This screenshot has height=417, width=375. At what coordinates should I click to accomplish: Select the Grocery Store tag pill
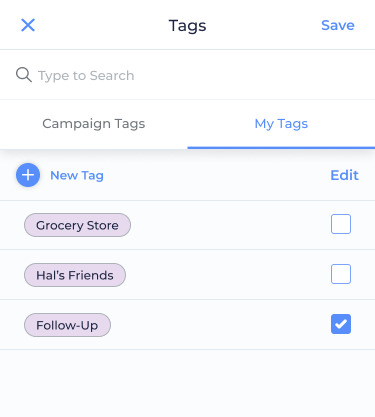point(77,225)
